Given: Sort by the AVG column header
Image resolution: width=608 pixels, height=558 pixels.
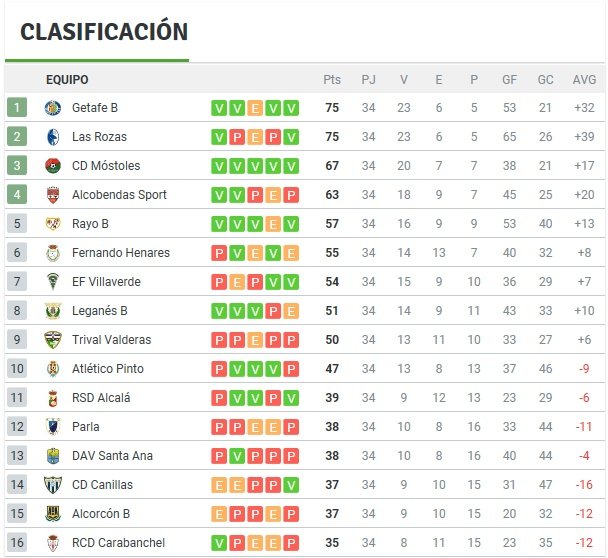Looking at the screenshot, I should click(x=584, y=80).
